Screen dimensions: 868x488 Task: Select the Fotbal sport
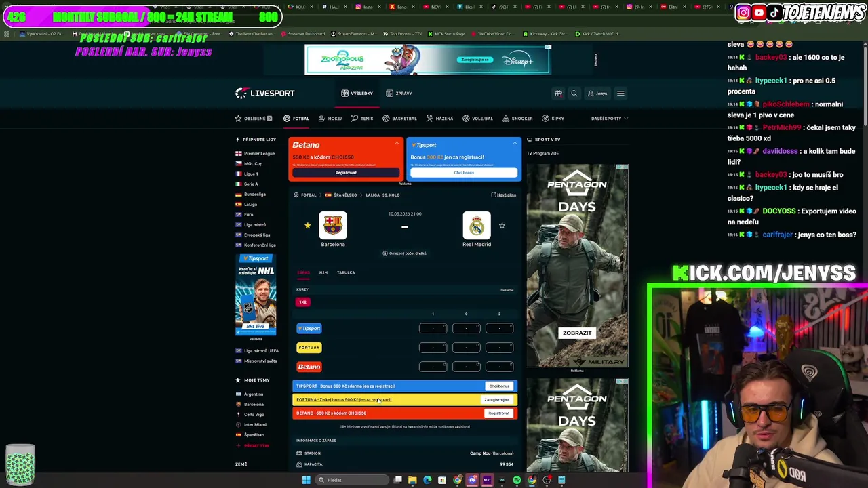pyautogui.click(x=296, y=119)
